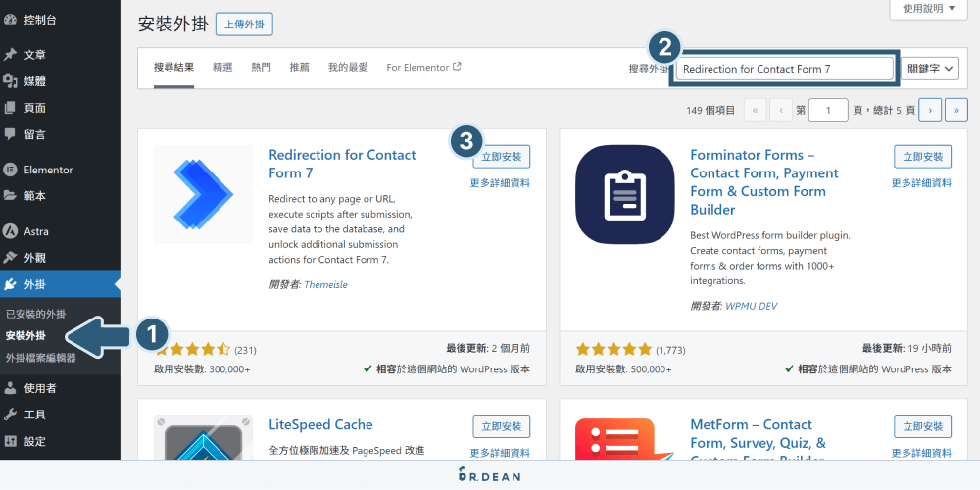Click the Redirection plugin star rating

point(192,349)
